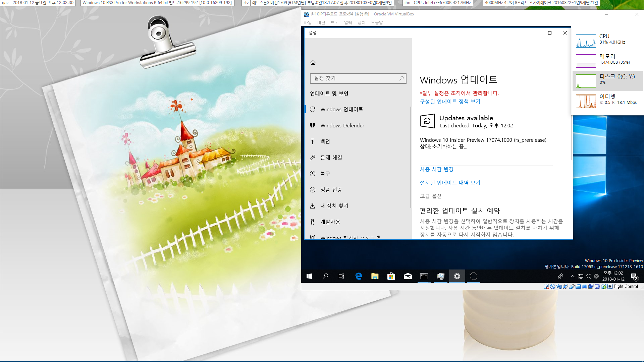The height and width of the screenshot is (362, 644).
Task: Click the 고급 옵션 link
Action: pyautogui.click(x=431, y=196)
